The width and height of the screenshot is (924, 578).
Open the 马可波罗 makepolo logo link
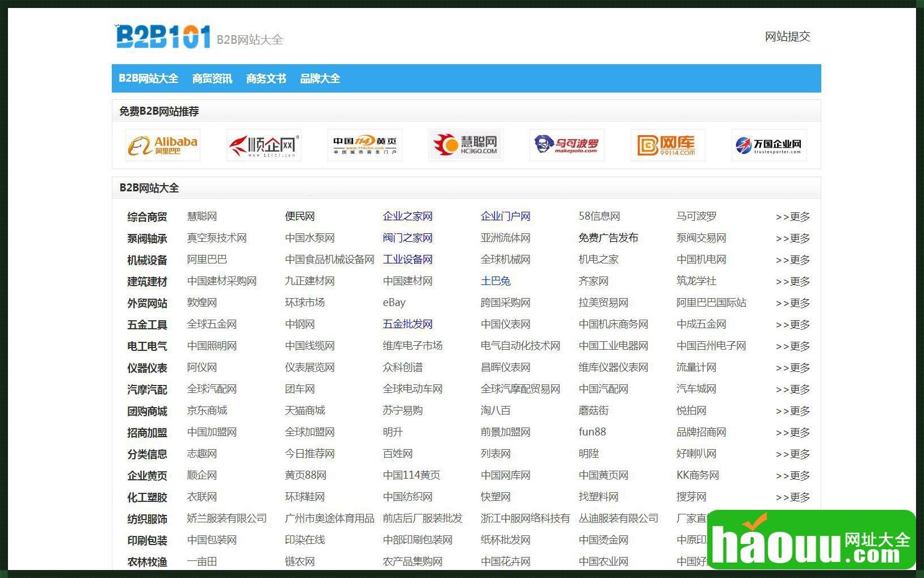point(567,145)
